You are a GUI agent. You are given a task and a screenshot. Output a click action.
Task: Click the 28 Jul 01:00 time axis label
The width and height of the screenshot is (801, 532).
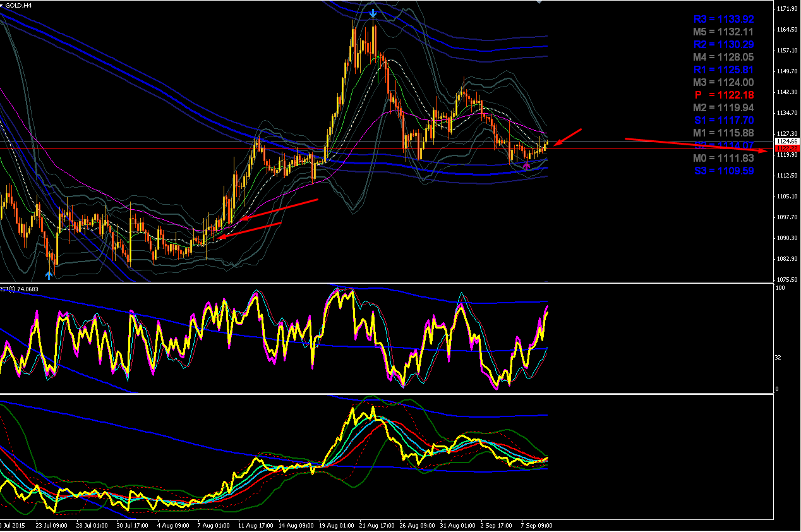[92, 525]
